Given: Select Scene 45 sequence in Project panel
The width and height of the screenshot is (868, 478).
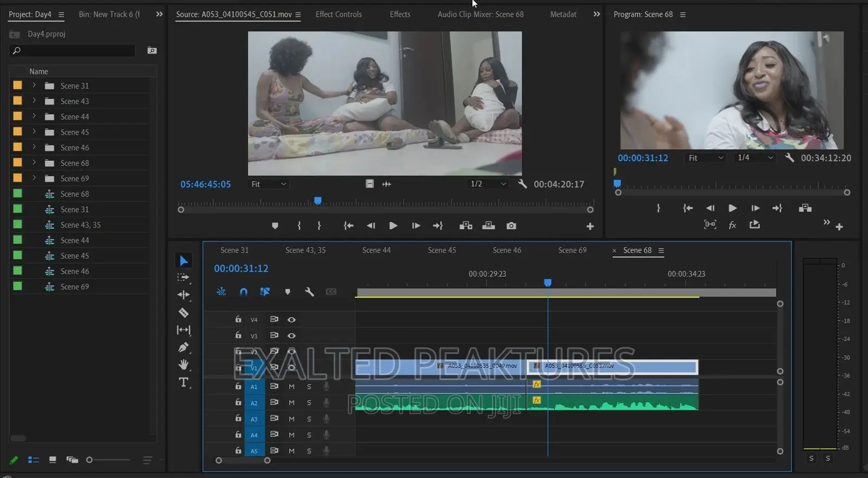Looking at the screenshot, I should (x=75, y=256).
